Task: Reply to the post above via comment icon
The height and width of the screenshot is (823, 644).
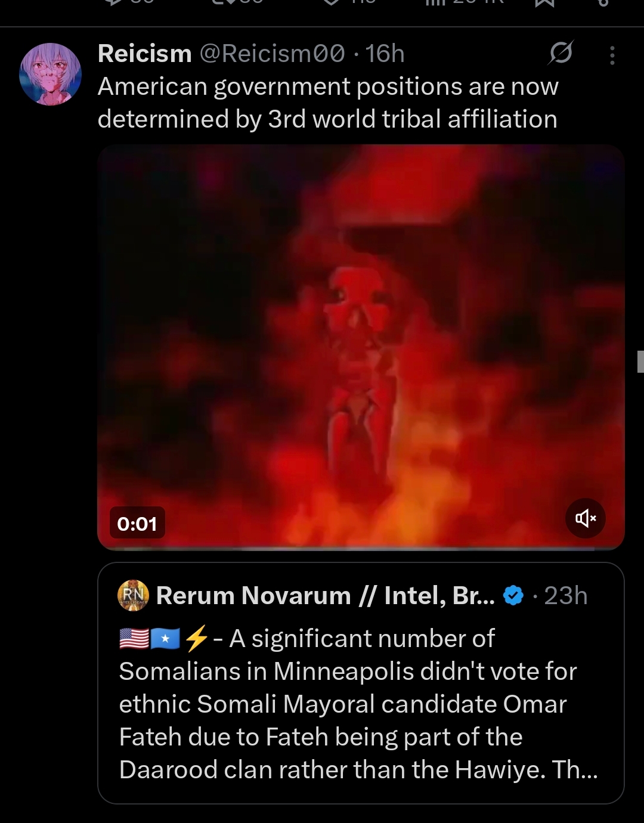Action: click(114, 3)
